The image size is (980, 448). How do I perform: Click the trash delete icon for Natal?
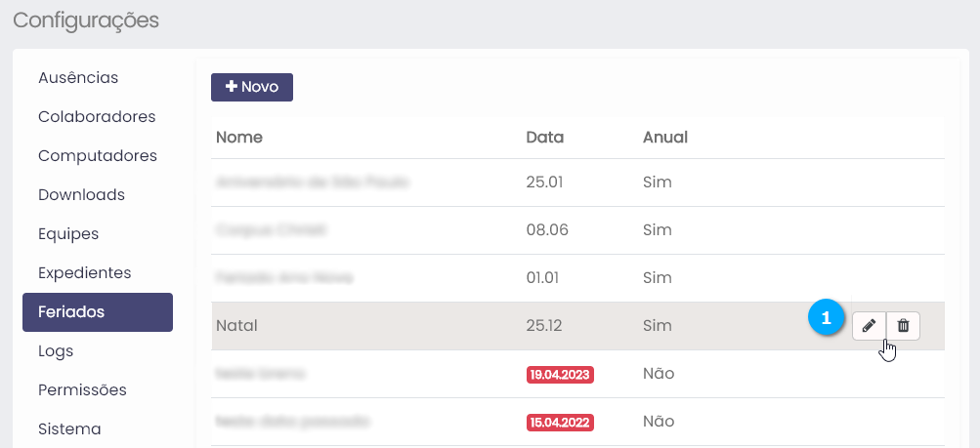903,325
